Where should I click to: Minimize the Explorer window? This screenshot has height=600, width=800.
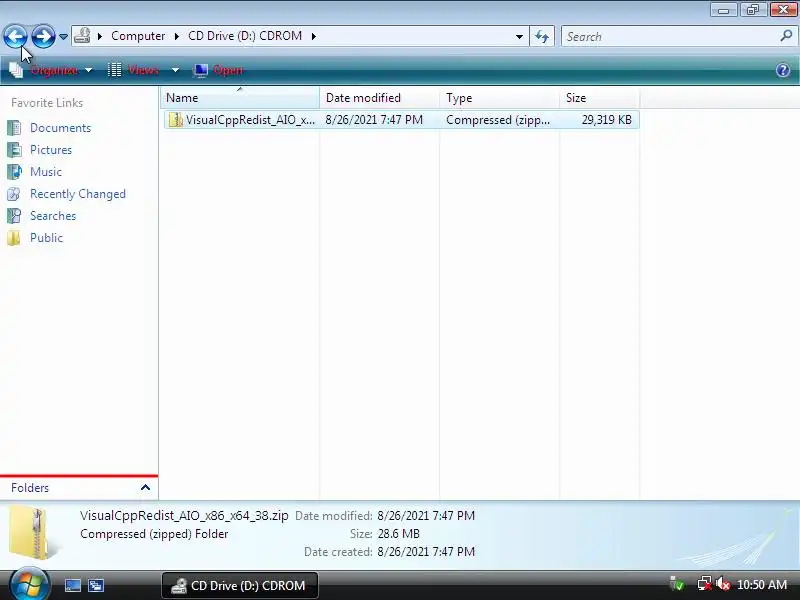coord(724,9)
